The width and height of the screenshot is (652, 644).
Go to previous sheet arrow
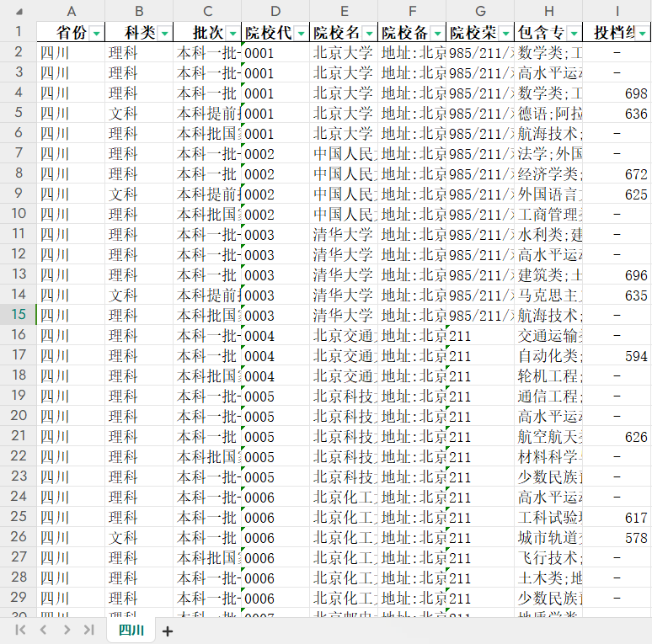click(43, 630)
